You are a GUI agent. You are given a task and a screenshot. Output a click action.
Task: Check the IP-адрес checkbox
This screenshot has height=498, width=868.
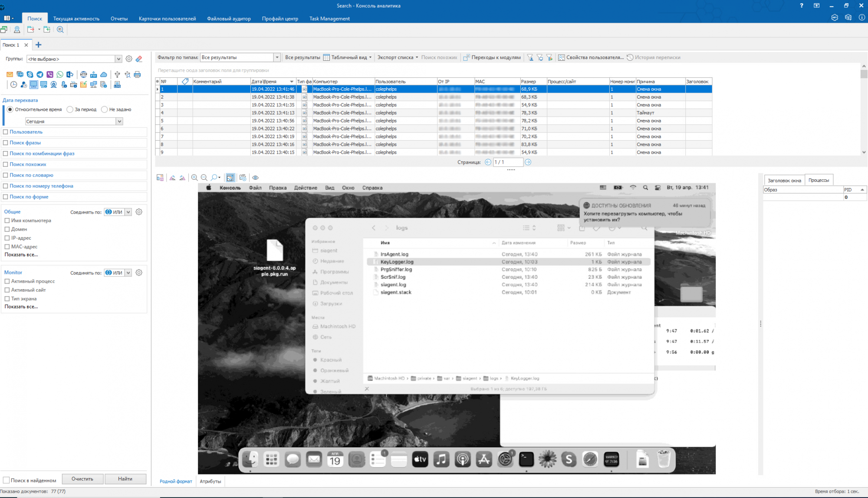(x=7, y=238)
